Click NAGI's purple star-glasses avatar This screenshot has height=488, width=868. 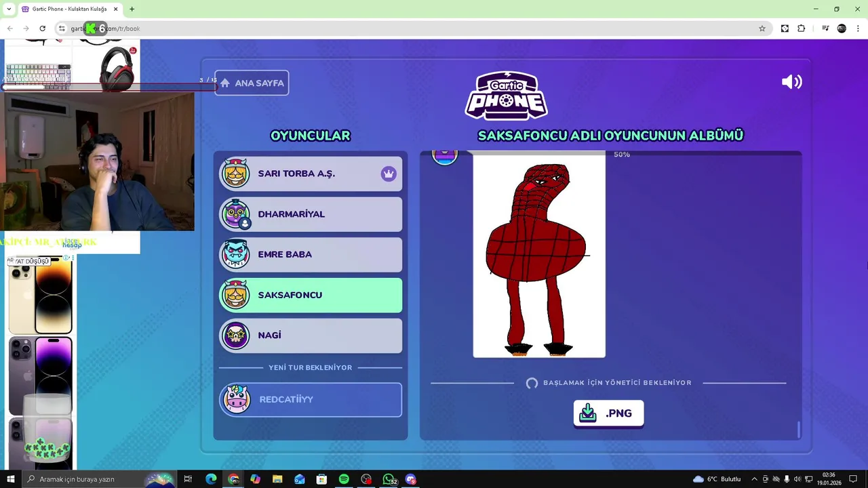(x=236, y=335)
